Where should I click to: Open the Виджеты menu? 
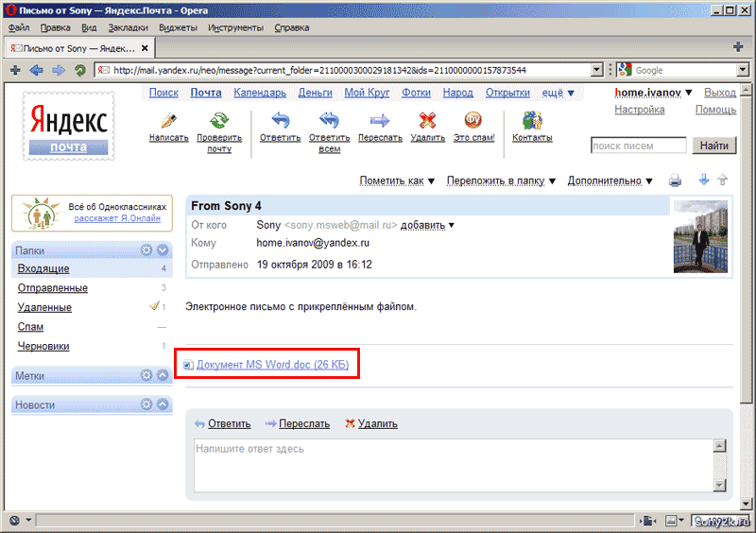(178, 28)
